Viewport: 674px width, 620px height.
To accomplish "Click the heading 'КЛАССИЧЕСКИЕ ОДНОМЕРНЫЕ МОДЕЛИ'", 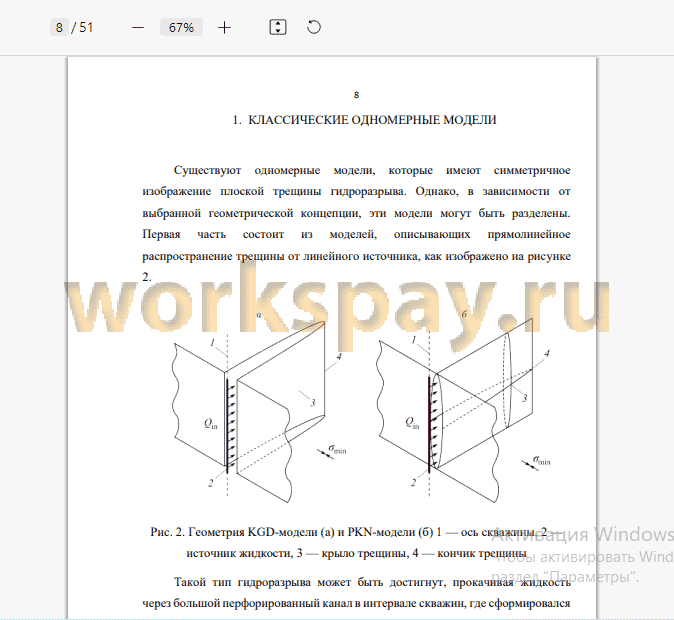I will (372, 120).
